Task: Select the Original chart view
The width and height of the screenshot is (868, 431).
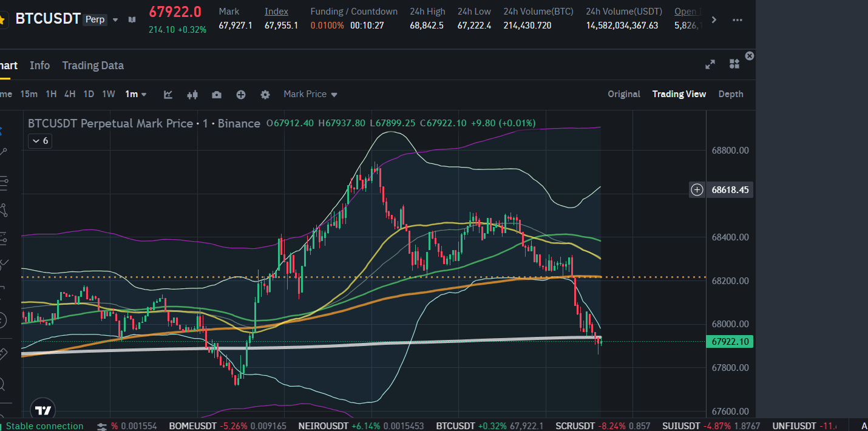Action: pyautogui.click(x=624, y=94)
